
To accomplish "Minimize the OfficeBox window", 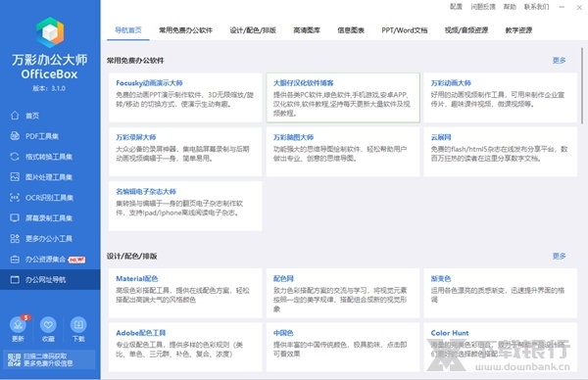I will tap(562, 7).
